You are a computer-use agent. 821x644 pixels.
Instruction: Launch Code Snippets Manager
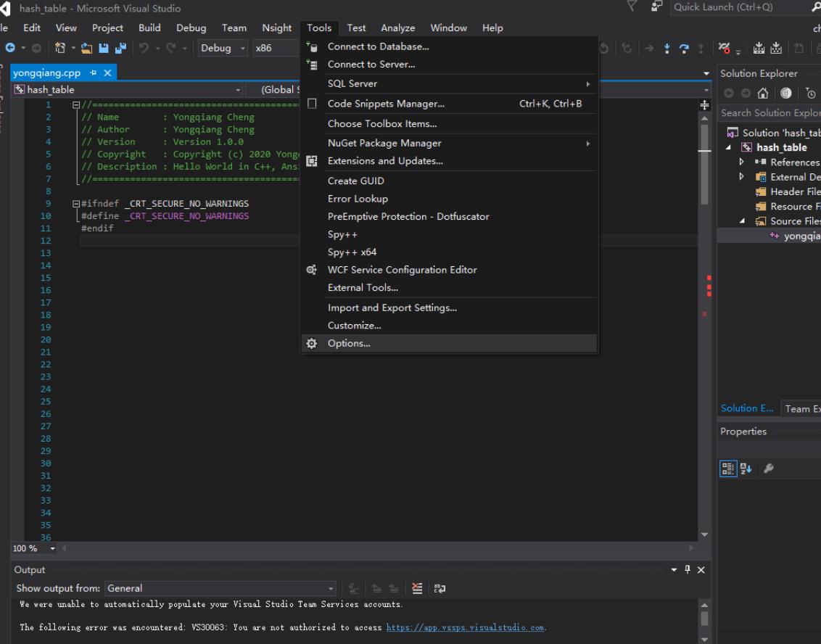pos(386,104)
